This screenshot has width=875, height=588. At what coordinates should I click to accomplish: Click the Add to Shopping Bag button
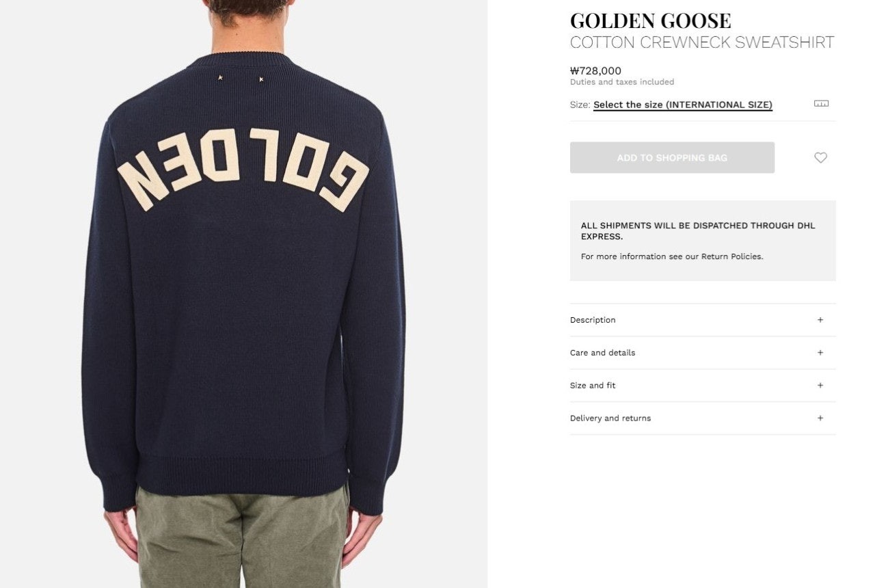672,158
